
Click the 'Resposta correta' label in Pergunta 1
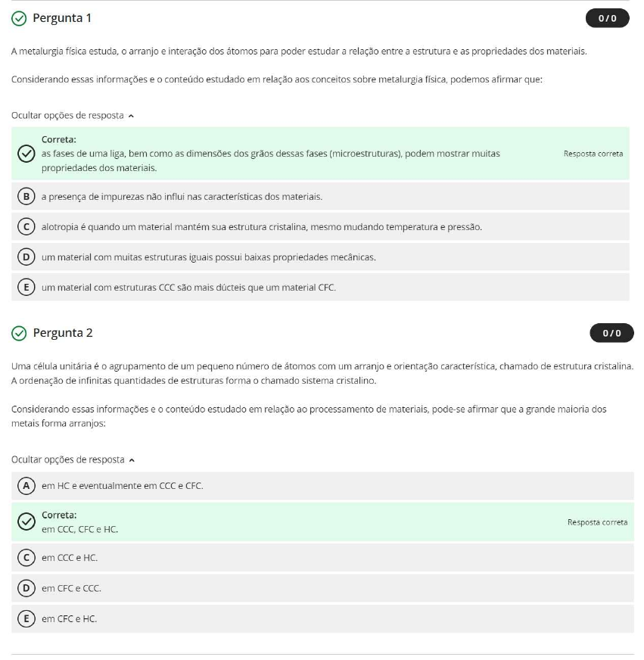593,154
